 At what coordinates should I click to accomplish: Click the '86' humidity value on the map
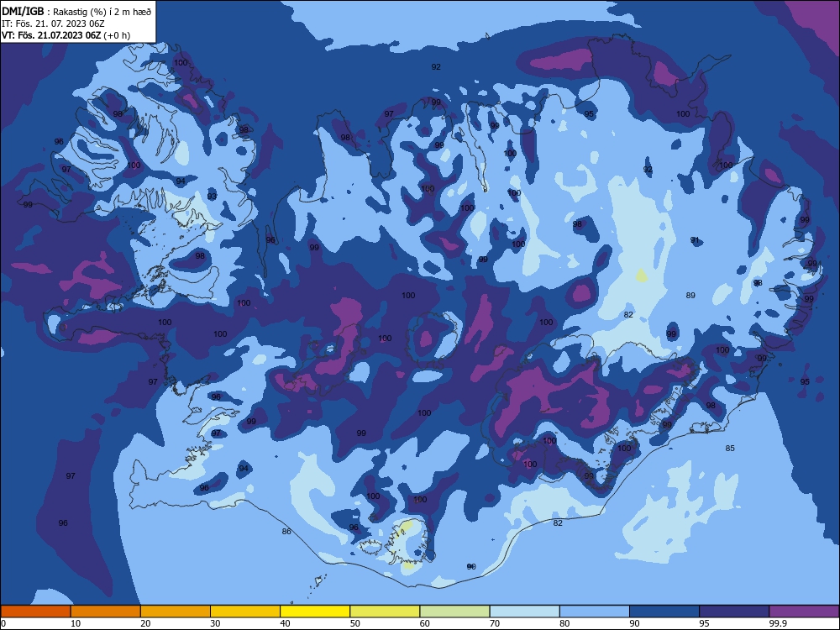point(286,531)
